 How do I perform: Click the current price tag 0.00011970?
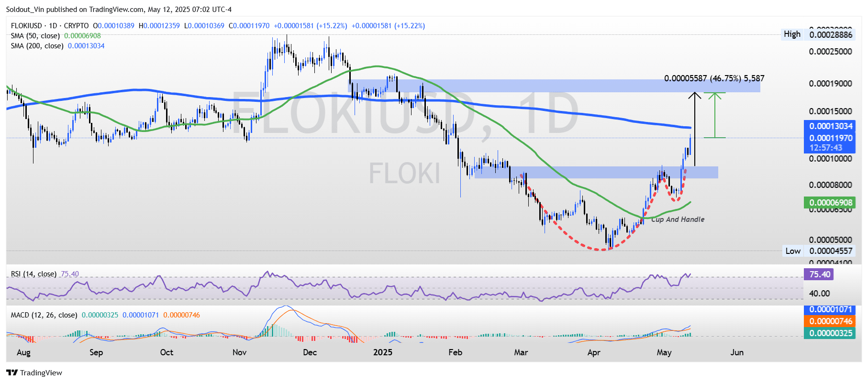click(x=830, y=138)
